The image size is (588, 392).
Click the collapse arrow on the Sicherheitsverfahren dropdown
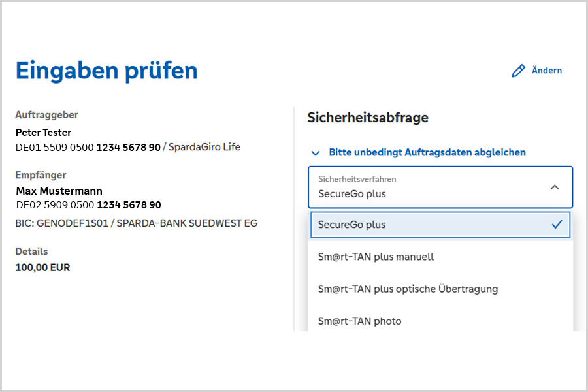pos(555,188)
